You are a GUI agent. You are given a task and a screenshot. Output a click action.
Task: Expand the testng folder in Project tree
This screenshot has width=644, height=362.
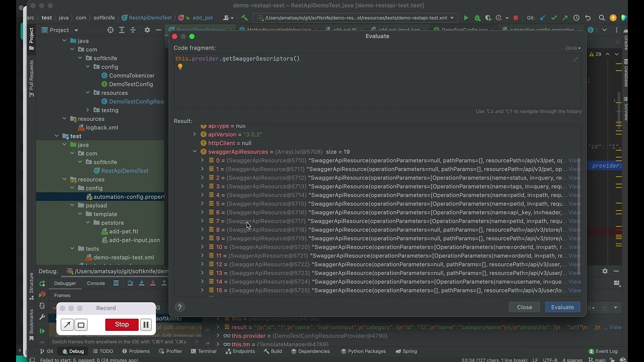[88, 110]
